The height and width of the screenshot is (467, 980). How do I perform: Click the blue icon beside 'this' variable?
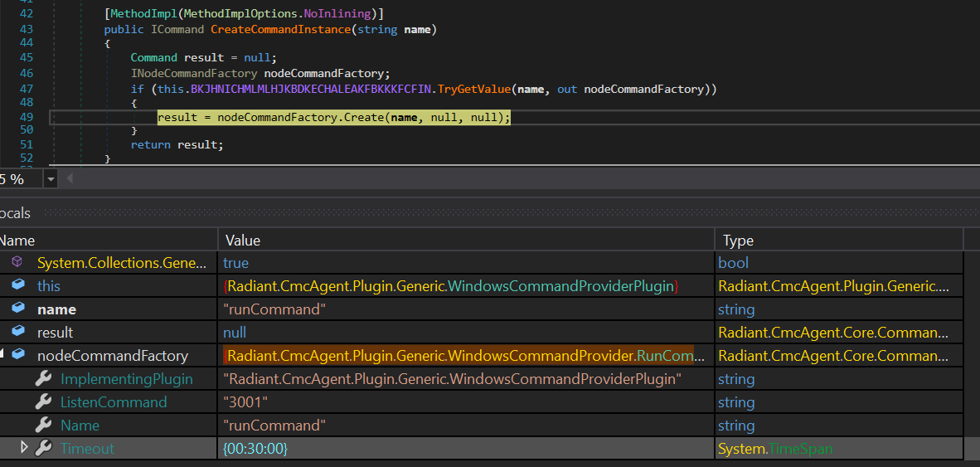tap(17, 285)
